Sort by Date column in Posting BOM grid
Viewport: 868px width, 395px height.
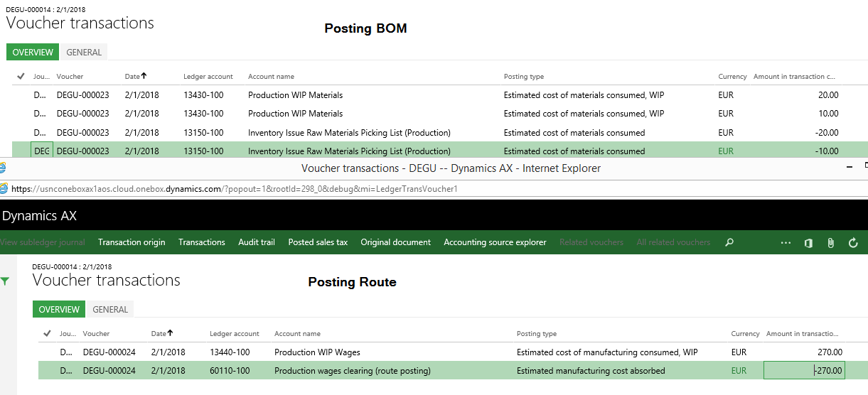coord(135,76)
